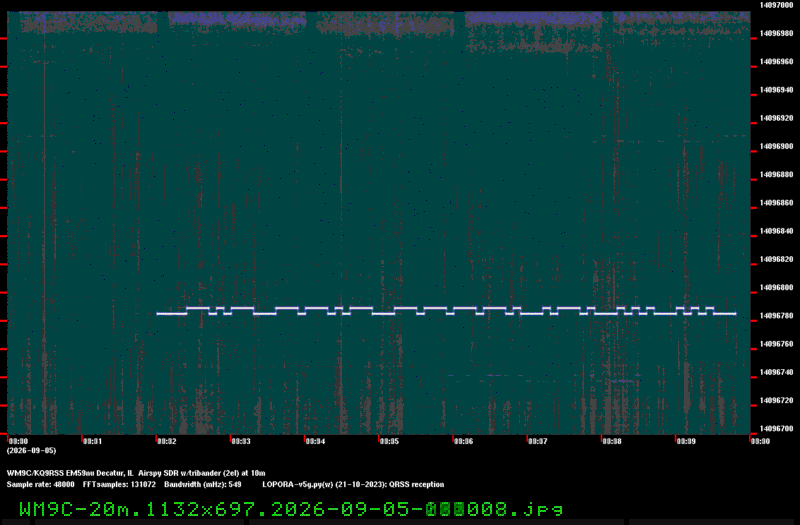Click the Bandwidth (mHz): 549 text
The height and width of the screenshot is (525, 800).
203,485
